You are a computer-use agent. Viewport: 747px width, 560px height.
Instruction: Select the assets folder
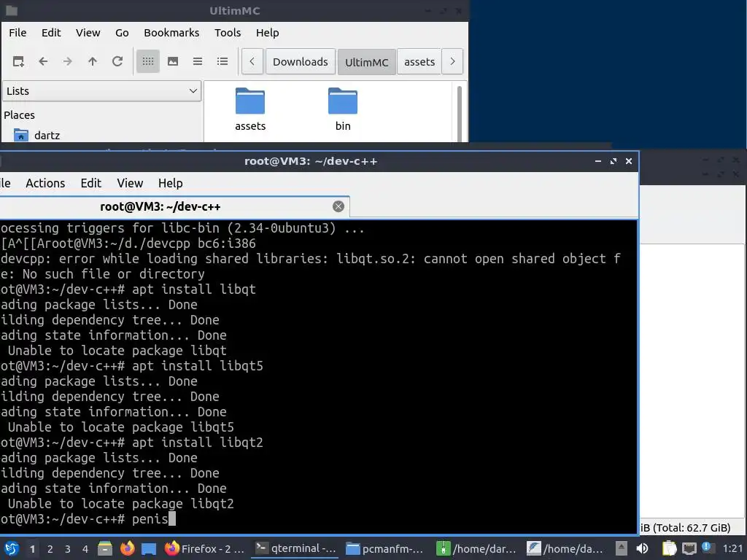250,109
